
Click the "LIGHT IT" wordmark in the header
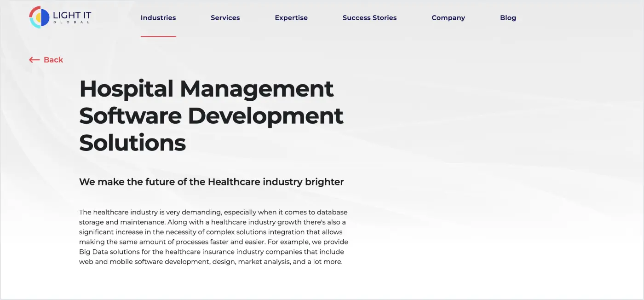tap(71, 14)
